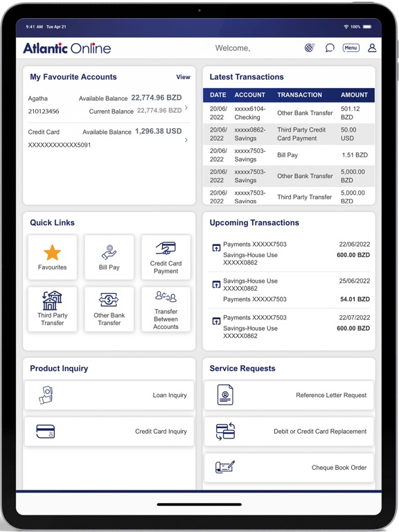The width and height of the screenshot is (399, 532).
Task: Click the 54.01 BZD upcoming amount
Action: coord(355,299)
